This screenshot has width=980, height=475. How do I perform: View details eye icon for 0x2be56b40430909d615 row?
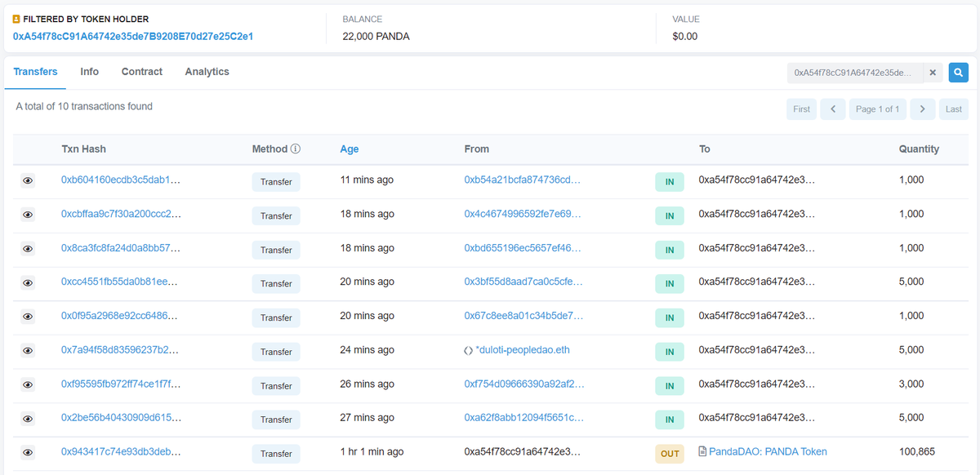(28, 419)
